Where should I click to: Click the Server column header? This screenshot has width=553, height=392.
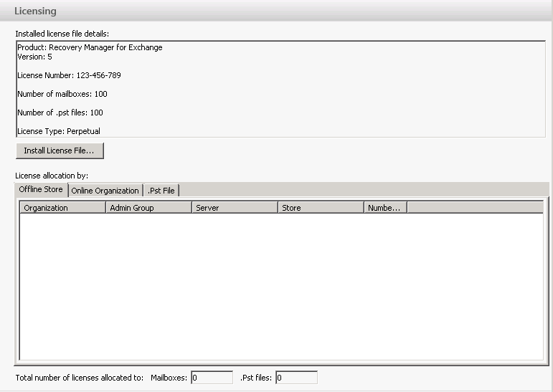coord(235,208)
